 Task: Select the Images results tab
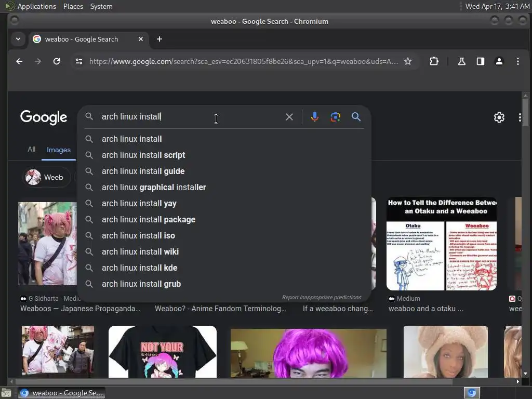[x=59, y=150]
